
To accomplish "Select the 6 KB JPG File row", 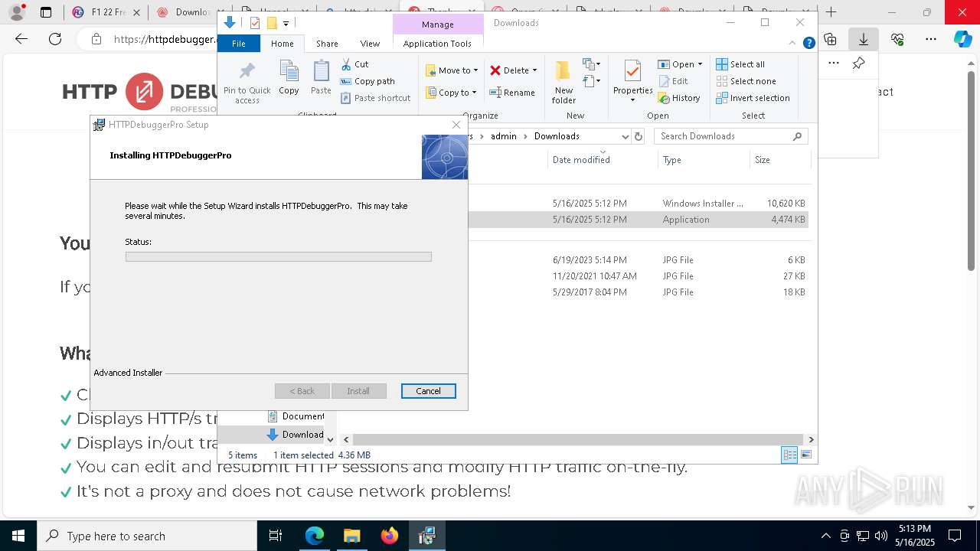I will tap(638, 260).
